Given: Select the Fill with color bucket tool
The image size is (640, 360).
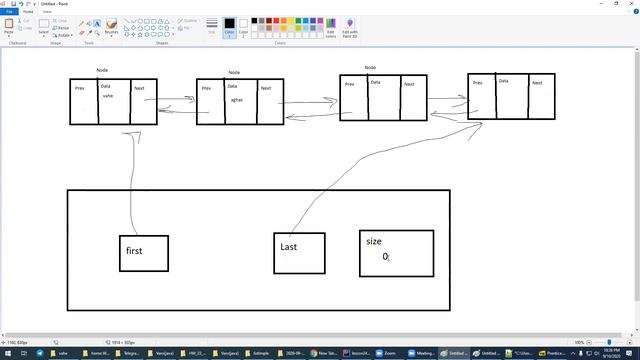Looking at the screenshot, I should pos(89,24).
